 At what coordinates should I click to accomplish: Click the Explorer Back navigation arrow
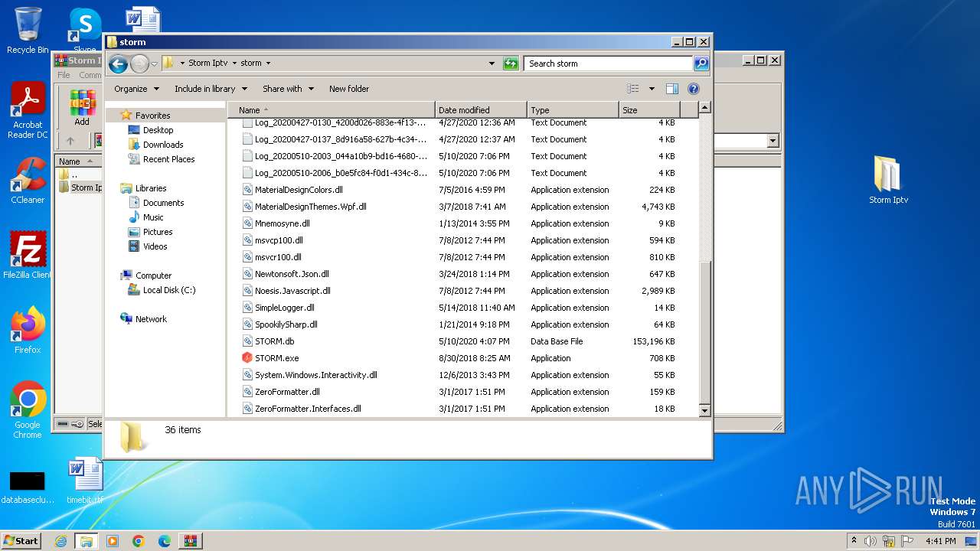tap(118, 64)
